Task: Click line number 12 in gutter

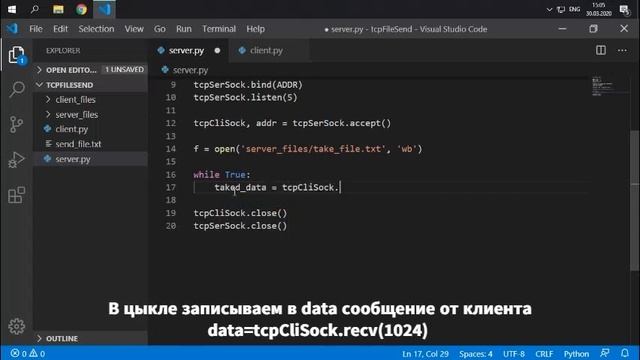Action: [171, 123]
